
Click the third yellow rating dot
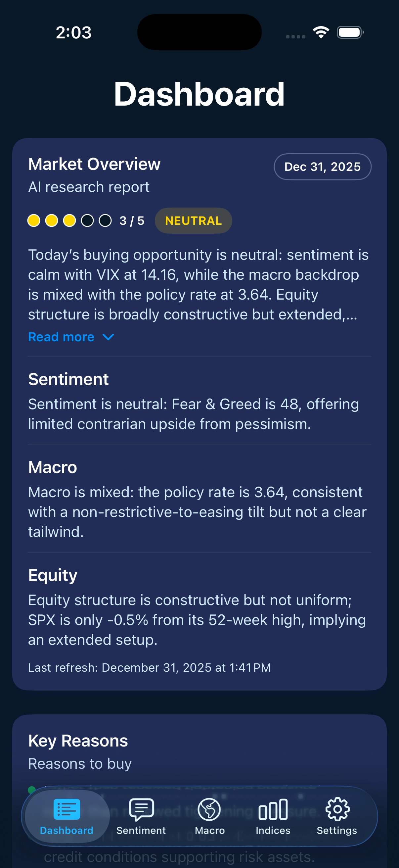click(x=69, y=221)
